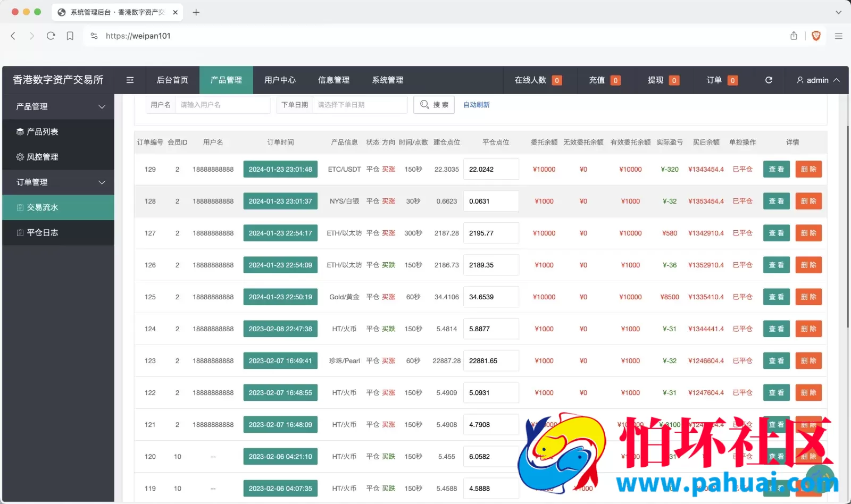The height and width of the screenshot is (504, 851).
Task: Click the 交易流水 document icon
Action: (x=20, y=207)
